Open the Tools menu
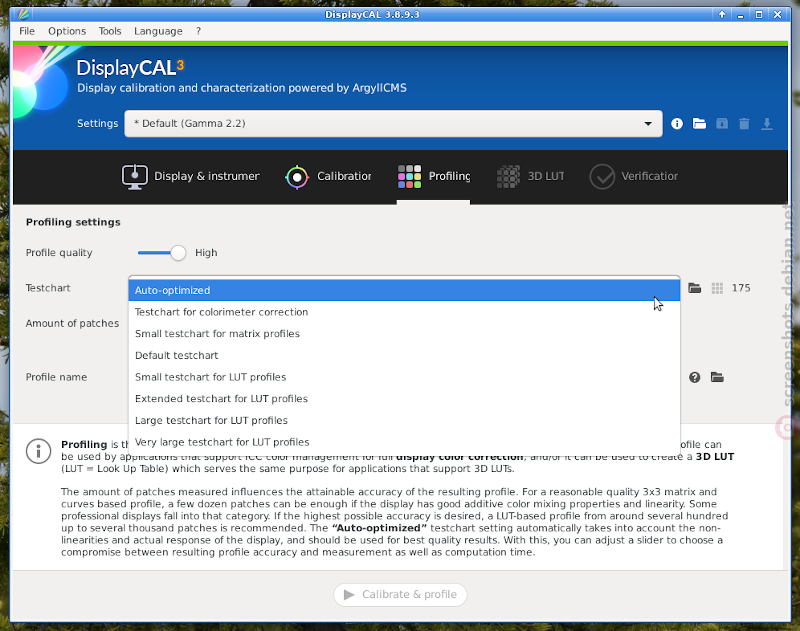800x631 pixels. click(x=110, y=31)
